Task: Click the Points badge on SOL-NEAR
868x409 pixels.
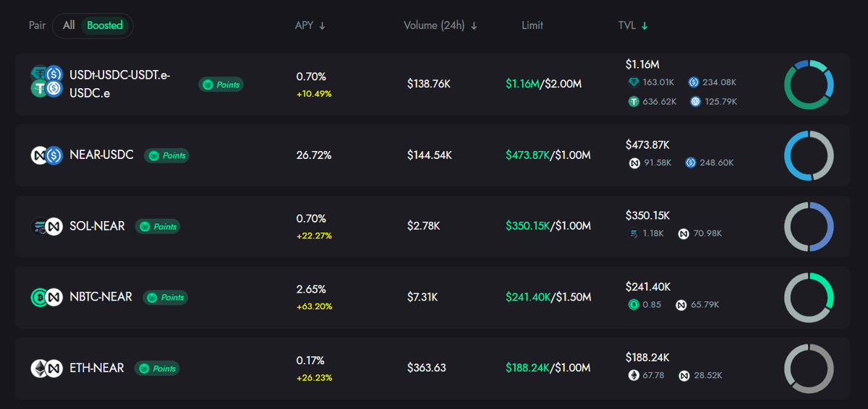Action: click(x=158, y=226)
